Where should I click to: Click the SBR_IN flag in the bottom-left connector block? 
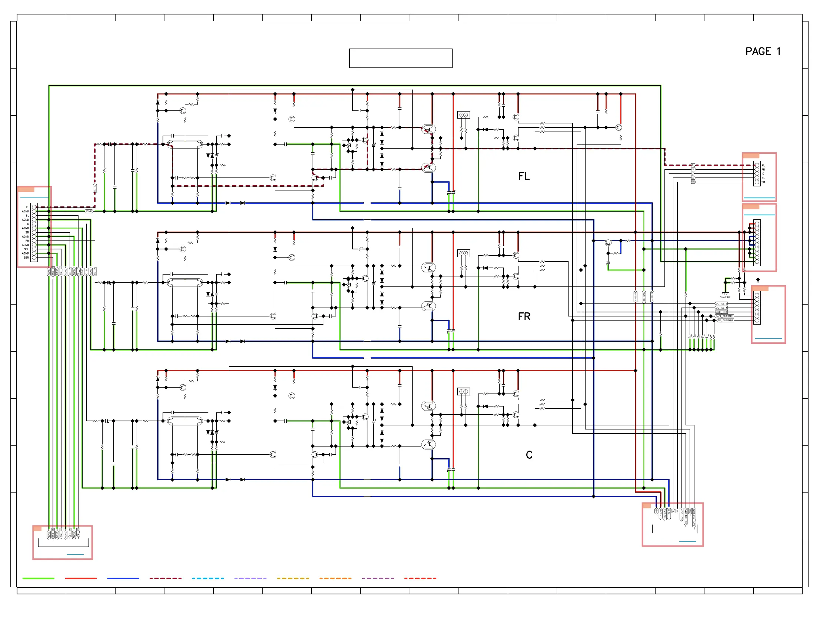53,533
